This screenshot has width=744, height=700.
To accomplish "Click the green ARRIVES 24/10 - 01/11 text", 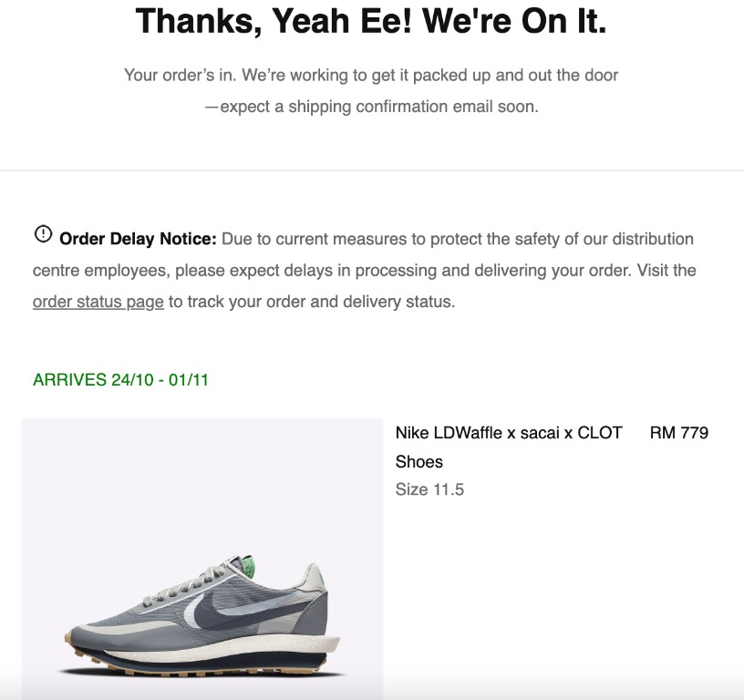I will click(120, 380).
